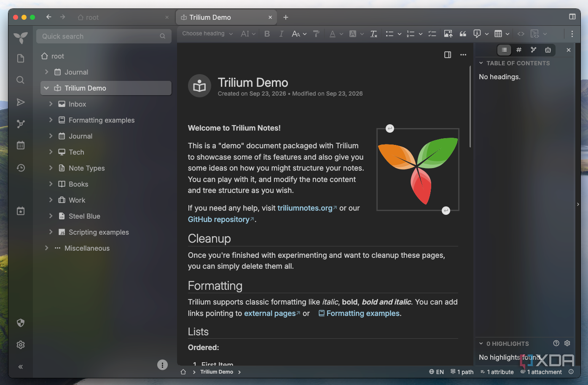Open highlights list settings gear
588x385 pixels.
point(567,343)
